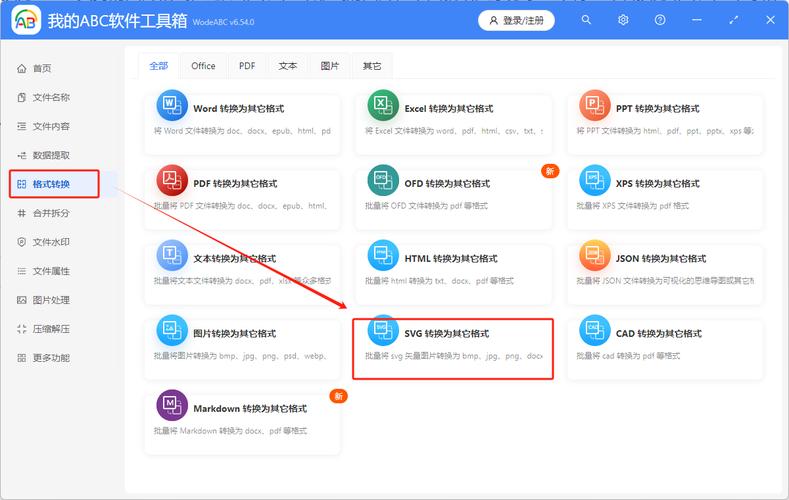
Task: Click the 首页 home icon in sidebar
Action: tap(22, 68)
